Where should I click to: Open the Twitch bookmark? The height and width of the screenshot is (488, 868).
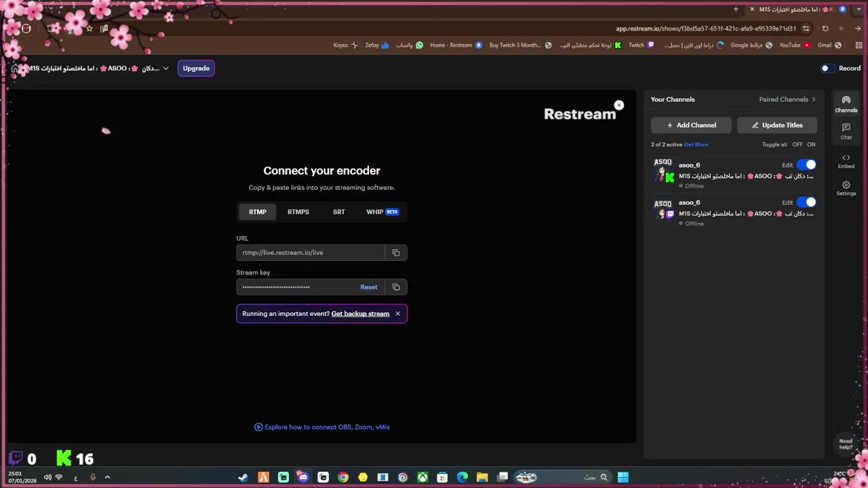point(641,45)
